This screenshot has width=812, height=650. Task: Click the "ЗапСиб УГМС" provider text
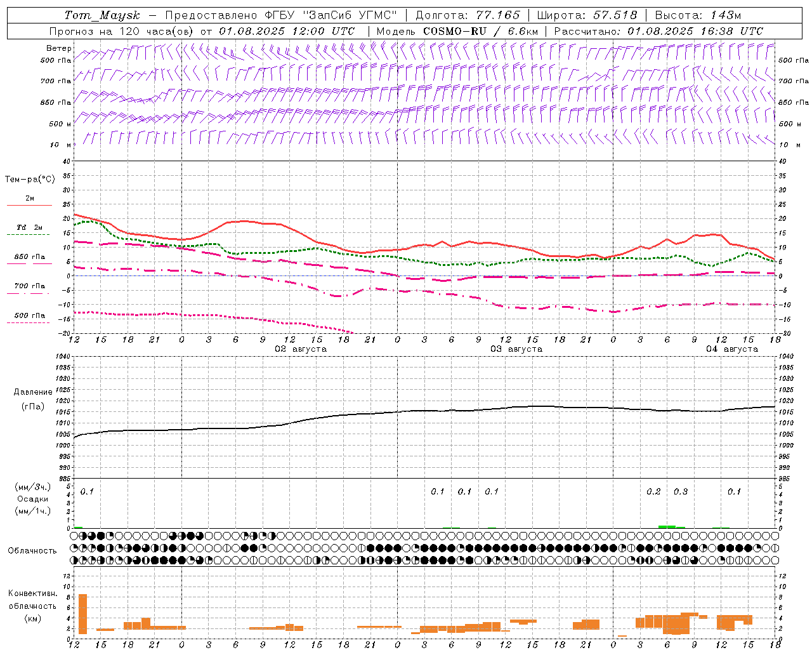pos(350,15)
